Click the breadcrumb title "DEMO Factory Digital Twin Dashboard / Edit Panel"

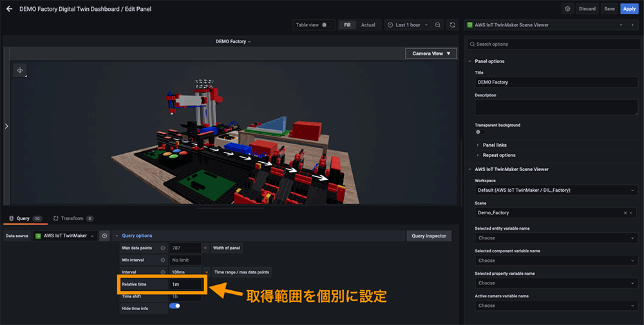(x=86, y=8)
